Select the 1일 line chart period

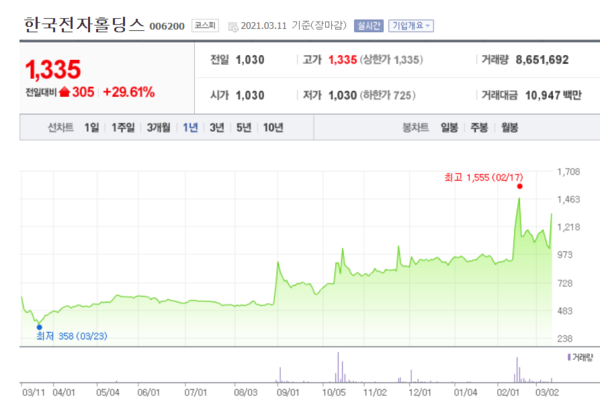[x=92, y=127]
